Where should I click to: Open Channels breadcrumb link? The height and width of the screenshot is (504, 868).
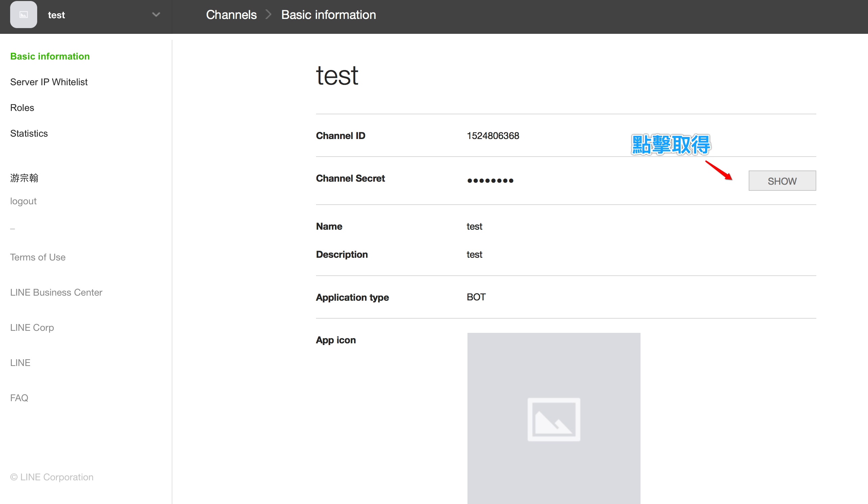[231, 15]
